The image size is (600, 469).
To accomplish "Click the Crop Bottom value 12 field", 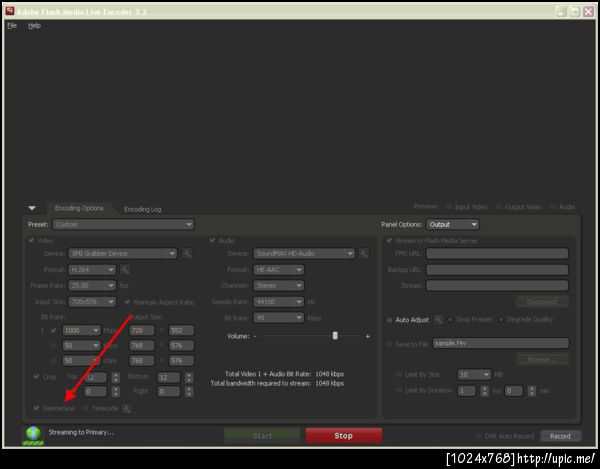I will pyautogui.click(x=169, y=378).
